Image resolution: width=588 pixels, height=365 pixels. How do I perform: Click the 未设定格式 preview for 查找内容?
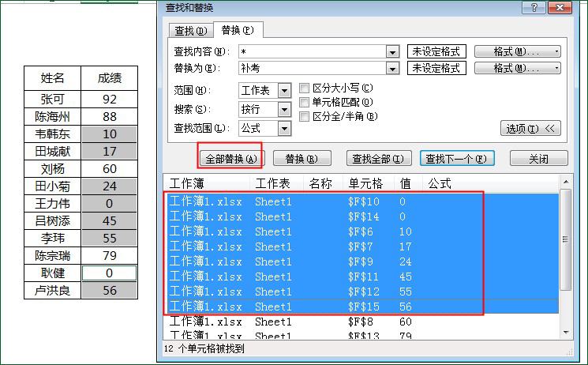click(436, 51)
